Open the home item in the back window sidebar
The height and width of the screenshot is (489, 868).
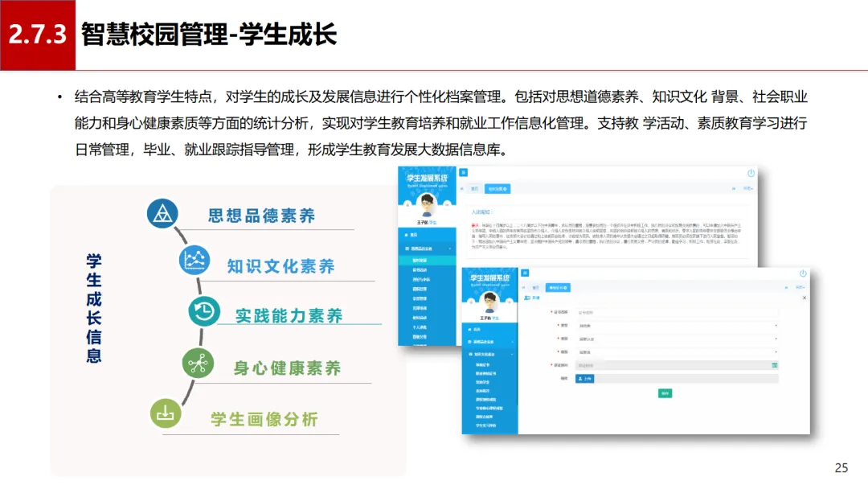pos(427,235)
